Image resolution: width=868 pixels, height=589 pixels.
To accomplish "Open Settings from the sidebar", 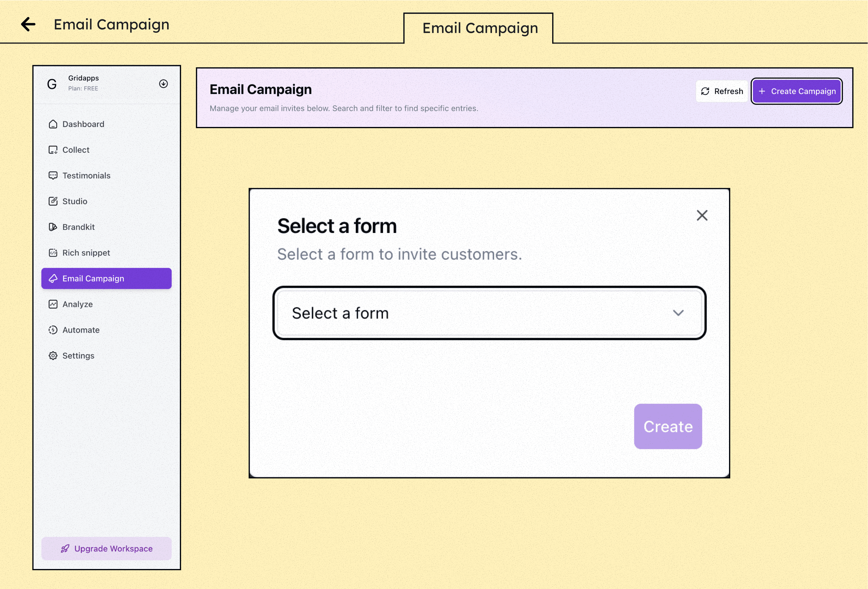I will [78, 356].
